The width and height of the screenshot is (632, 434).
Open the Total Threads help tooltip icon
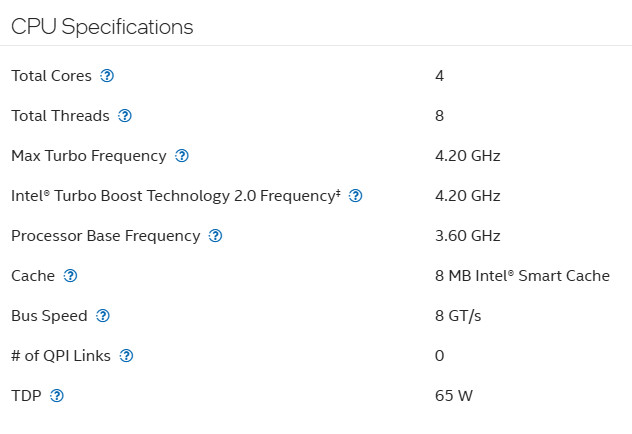pos(125,116)
